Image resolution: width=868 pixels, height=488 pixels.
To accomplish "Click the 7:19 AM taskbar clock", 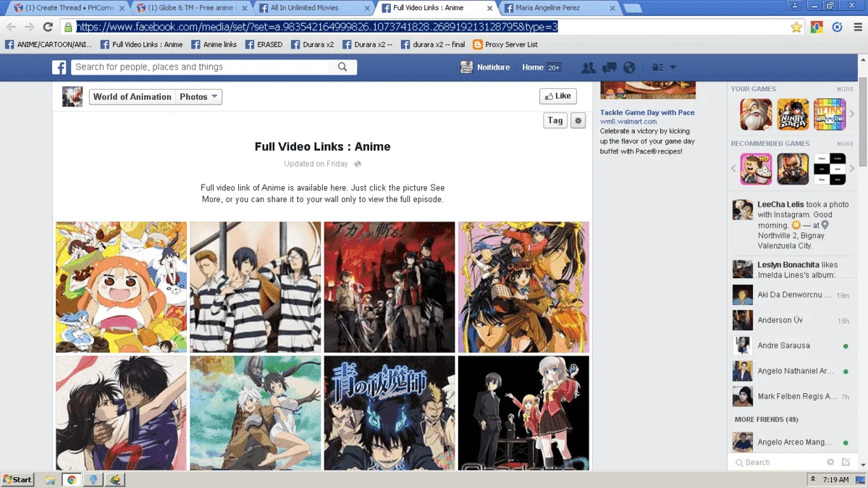I will coord(835,480).
